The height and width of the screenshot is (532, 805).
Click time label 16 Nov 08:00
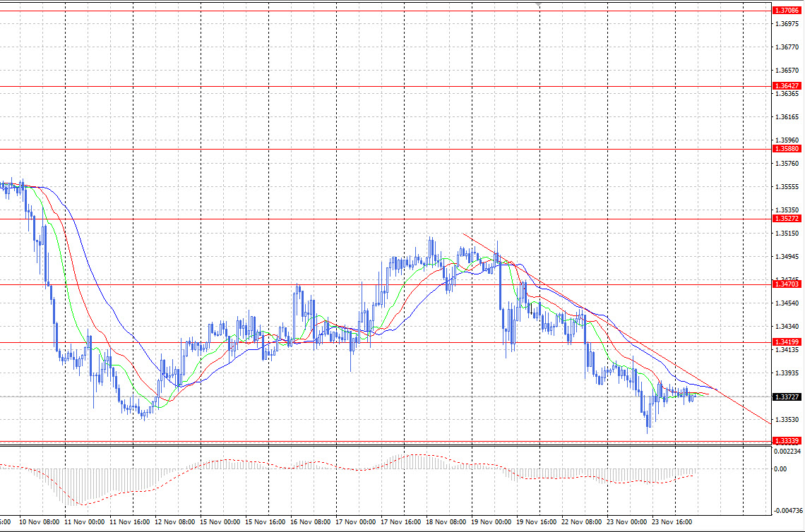[310, 521]
